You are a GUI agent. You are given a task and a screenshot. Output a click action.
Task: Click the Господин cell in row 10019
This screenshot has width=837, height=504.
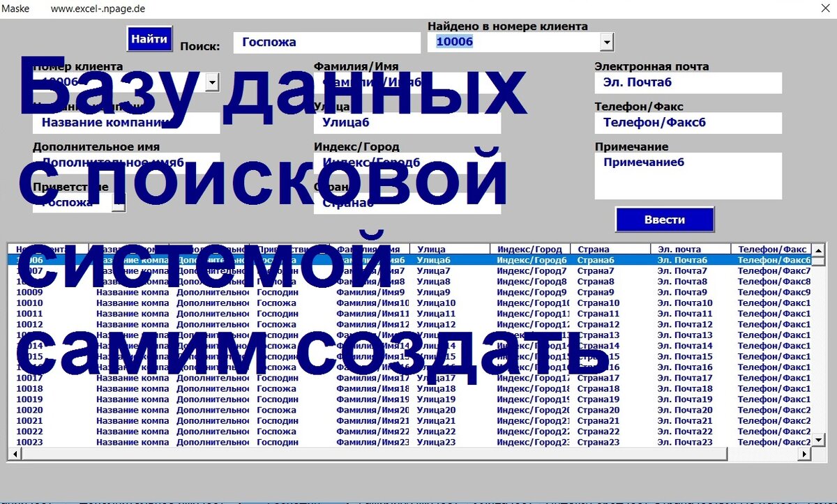click(278, 399)
